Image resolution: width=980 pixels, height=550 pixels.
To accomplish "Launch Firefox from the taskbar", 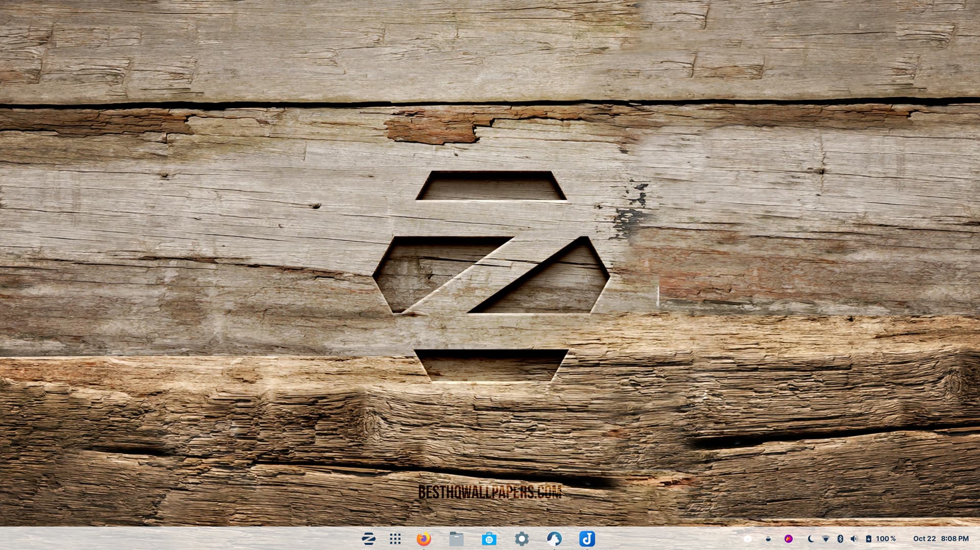I will click(x=424, y=539).
